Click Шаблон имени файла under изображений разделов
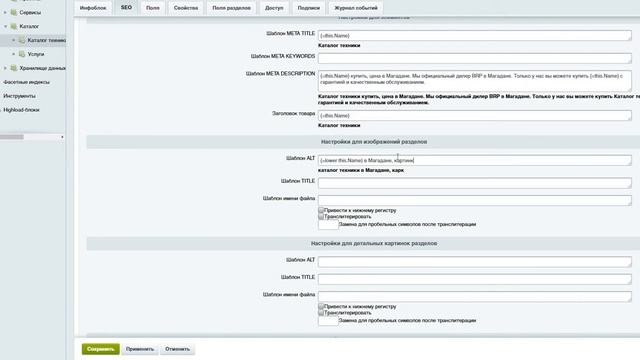The width and height of the screenshot is (640, 360). click(x=475, y=200)
